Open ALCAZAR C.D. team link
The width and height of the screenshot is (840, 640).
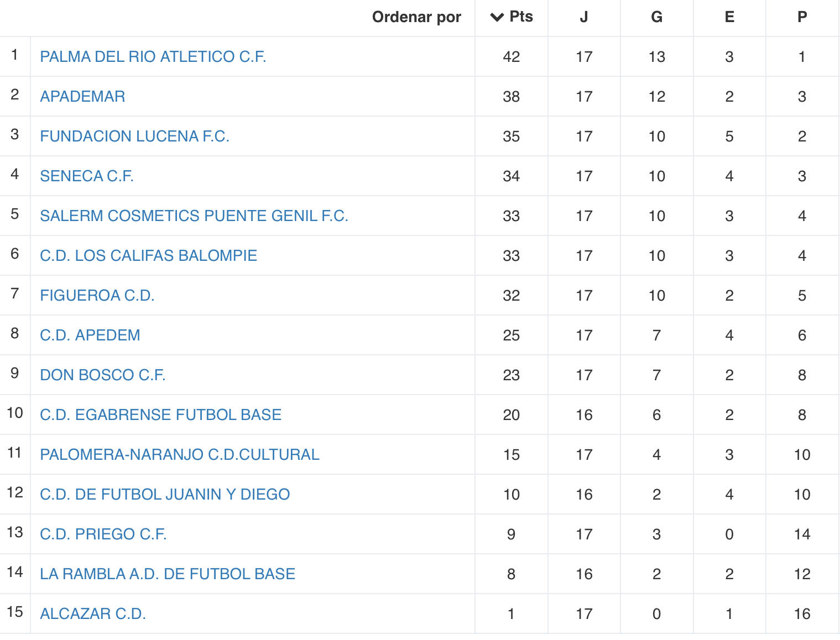click(93, 613)
